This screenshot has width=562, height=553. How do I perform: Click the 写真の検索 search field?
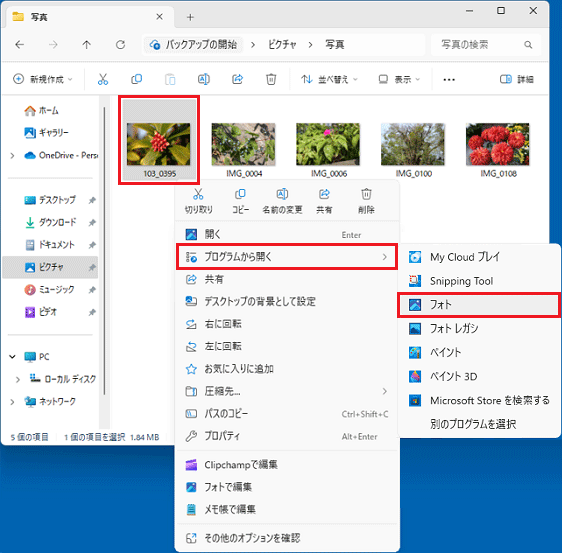tap(485, 45)
